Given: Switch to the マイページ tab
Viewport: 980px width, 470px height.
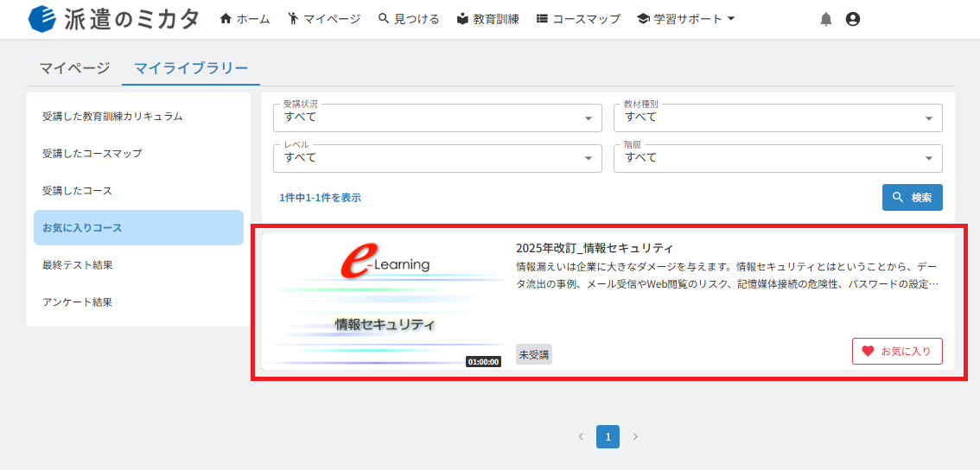Looking at the screenshot, I should [75, 68].
